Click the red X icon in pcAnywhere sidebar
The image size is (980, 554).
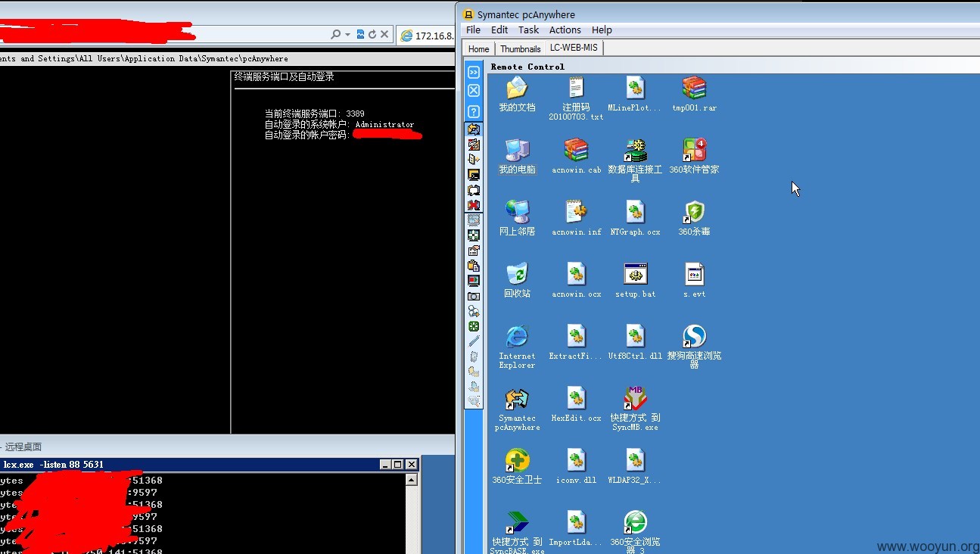(474, 205)
